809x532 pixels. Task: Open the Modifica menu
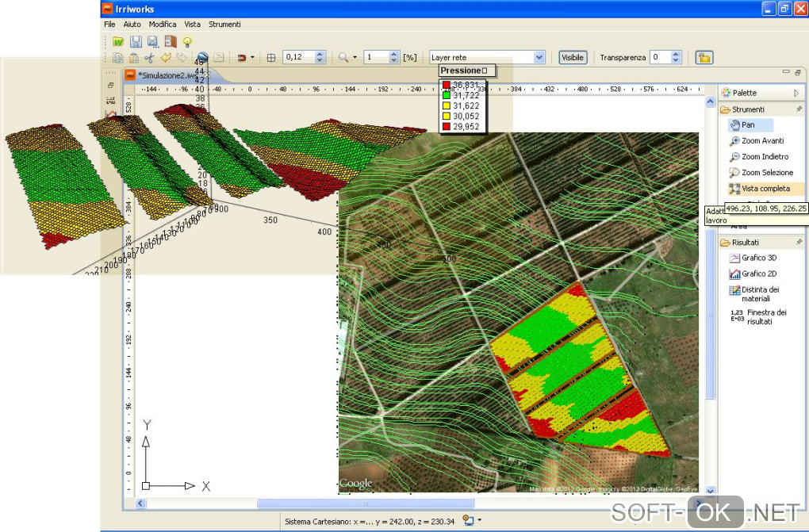pos(163,25)
